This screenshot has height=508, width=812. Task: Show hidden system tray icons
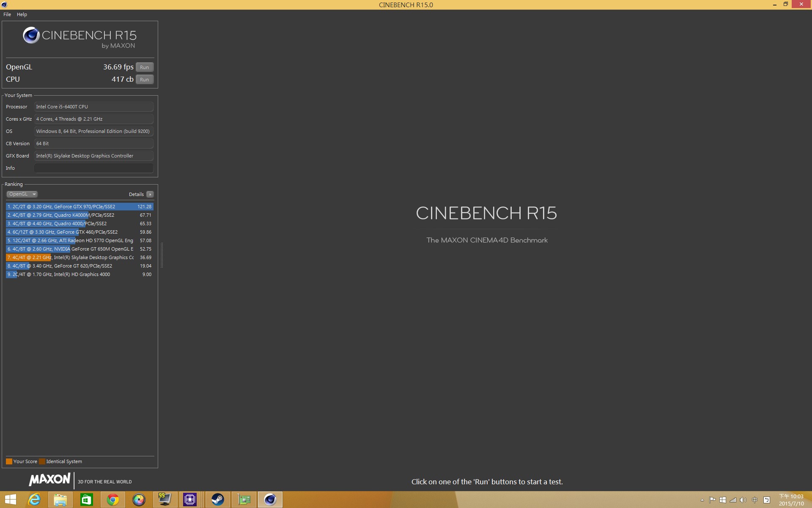(702, 500)
